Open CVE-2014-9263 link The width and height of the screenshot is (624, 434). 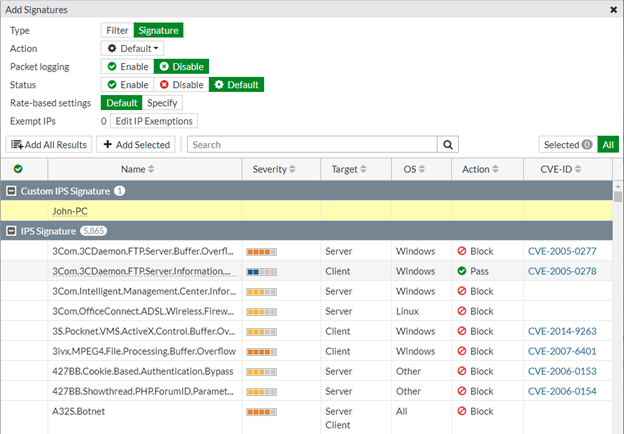[561, 331]
